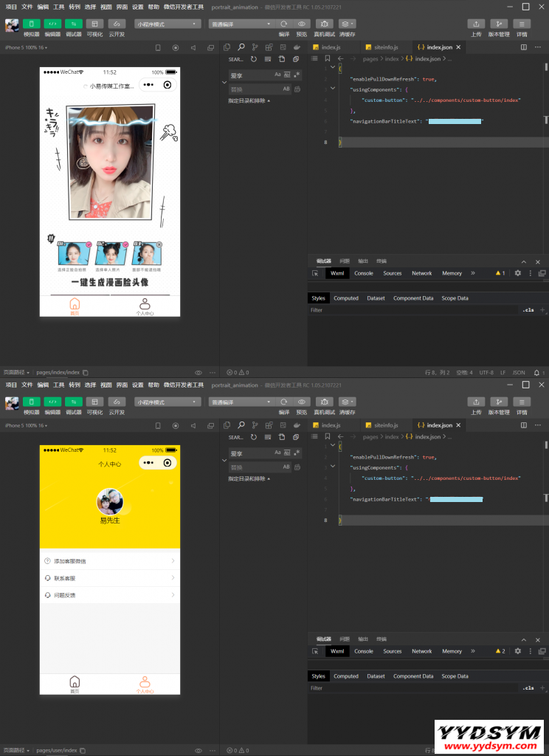The image size is (549, 756).
Task: Click the upload icon in the upper toolbar
Action: point(476,24)
